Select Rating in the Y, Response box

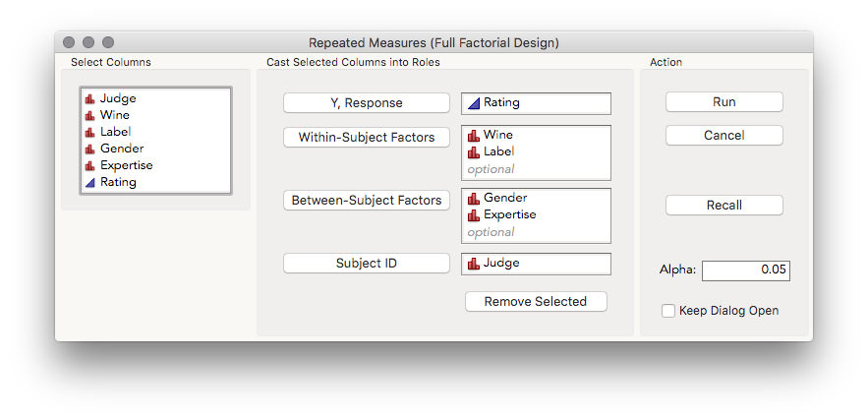coord(536,103)
